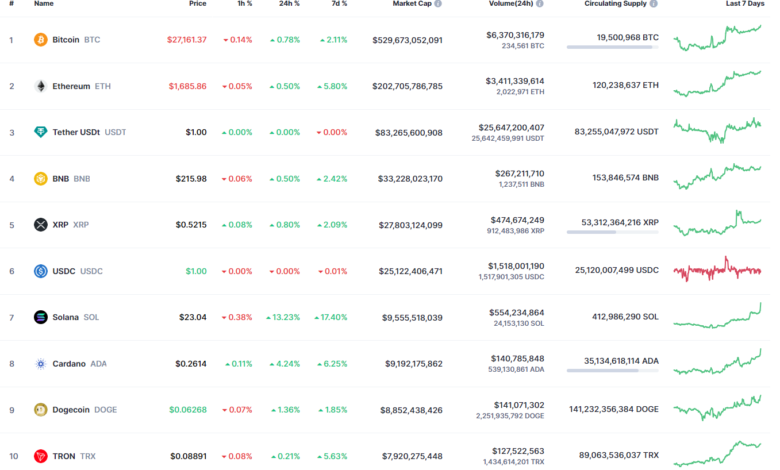This screenshot has width=780, height=470.
Task: Click the Dogecoin coin logo icon
Action: click(41, 409)
